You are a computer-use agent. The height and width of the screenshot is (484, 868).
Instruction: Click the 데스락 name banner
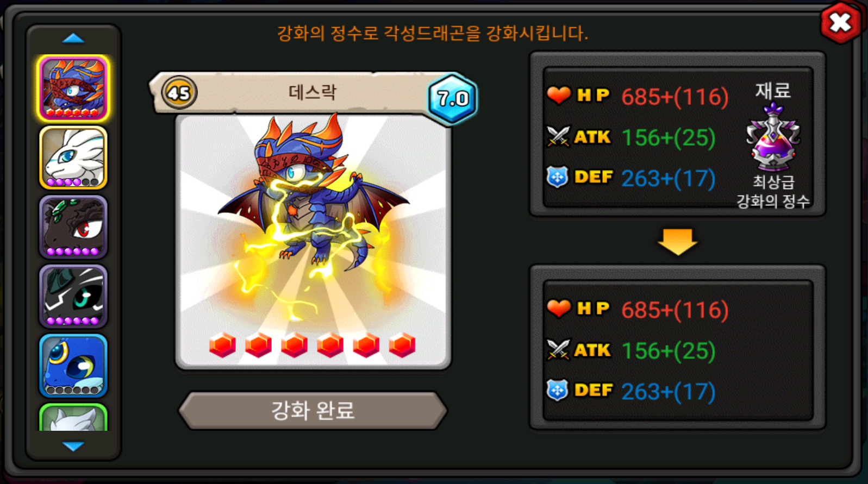313,92
